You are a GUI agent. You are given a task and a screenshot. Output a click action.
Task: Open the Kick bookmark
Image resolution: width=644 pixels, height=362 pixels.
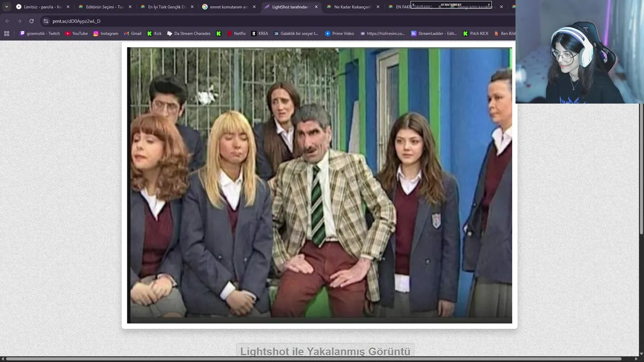point(154,34)
